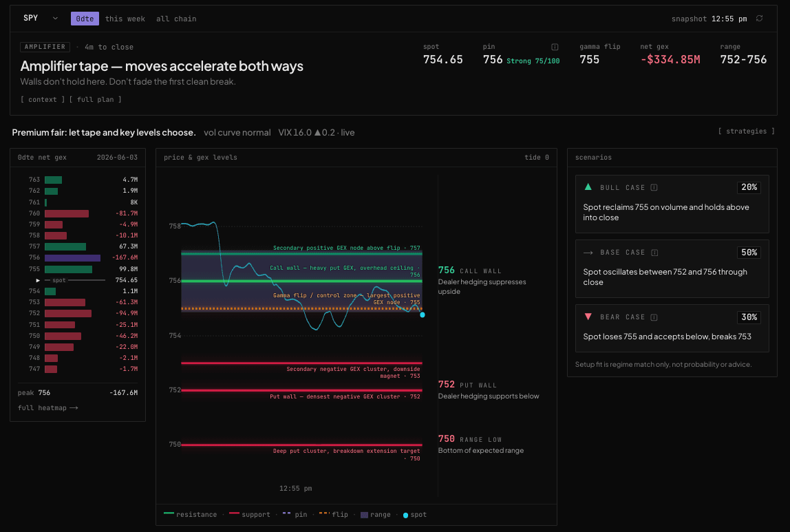Open the context link

tap(43, 99)
